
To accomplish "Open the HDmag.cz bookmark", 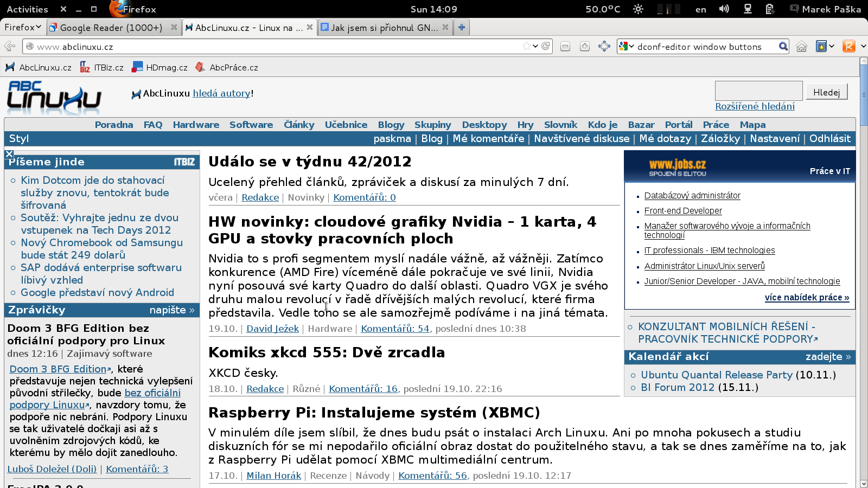I will click(160, 67).
